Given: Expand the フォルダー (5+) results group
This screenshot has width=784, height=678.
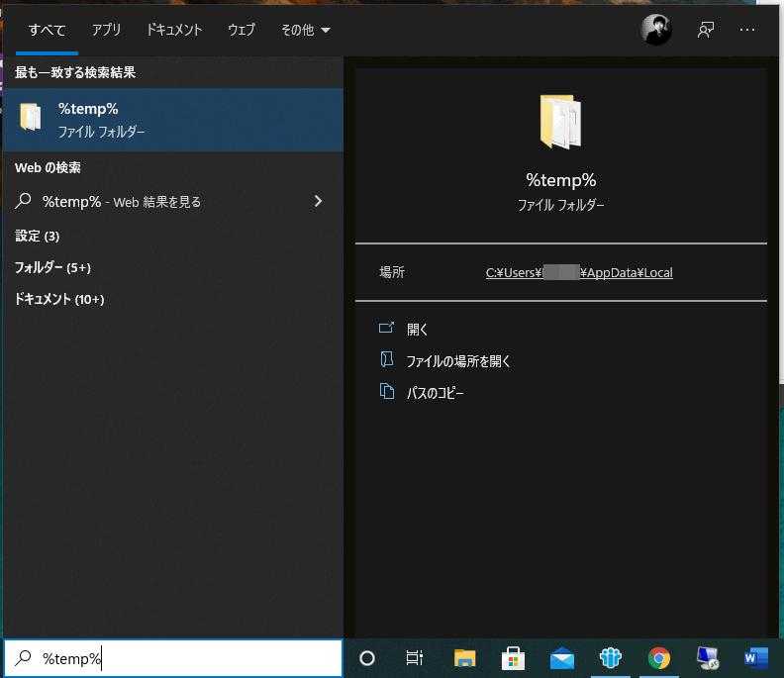Looking at the screenshot, I should click(52, 267).
